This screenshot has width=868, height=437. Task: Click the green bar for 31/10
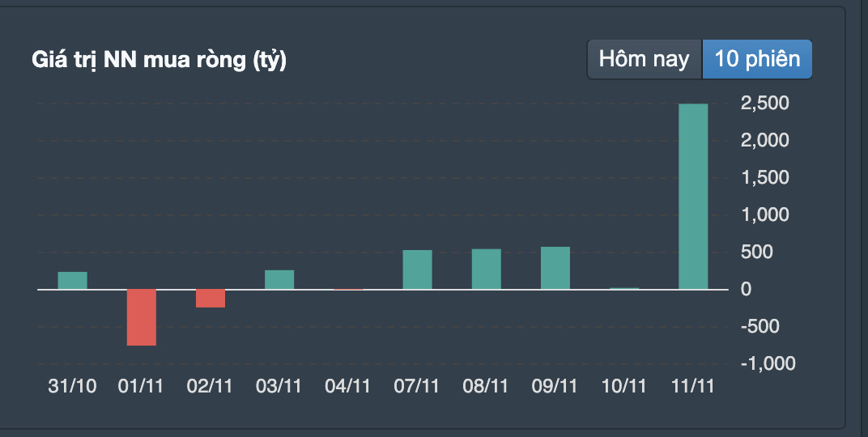click(x=73, y=280)
